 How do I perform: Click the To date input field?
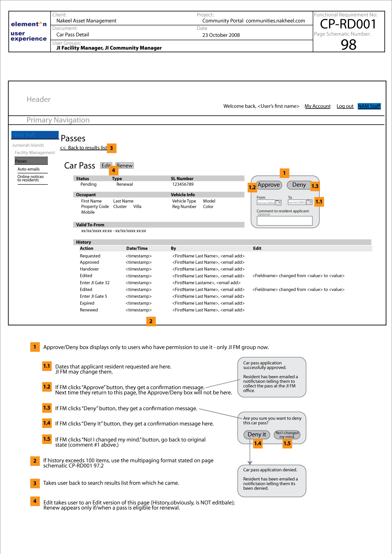(x=297, y=202)
